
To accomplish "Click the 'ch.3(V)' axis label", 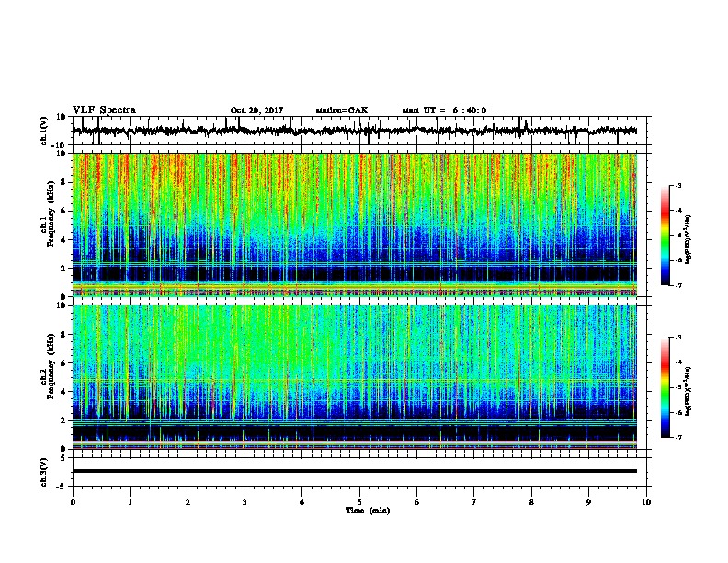I will [x=44, y=472].
